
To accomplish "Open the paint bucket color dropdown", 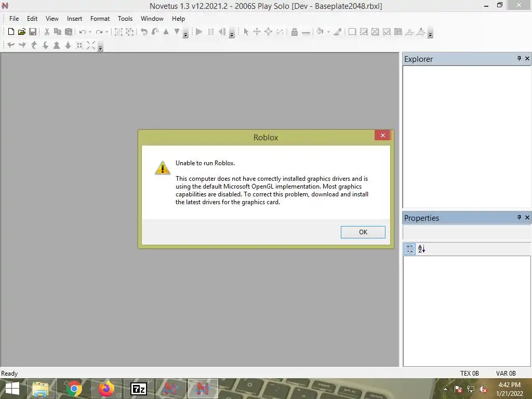I will (328, 32).
